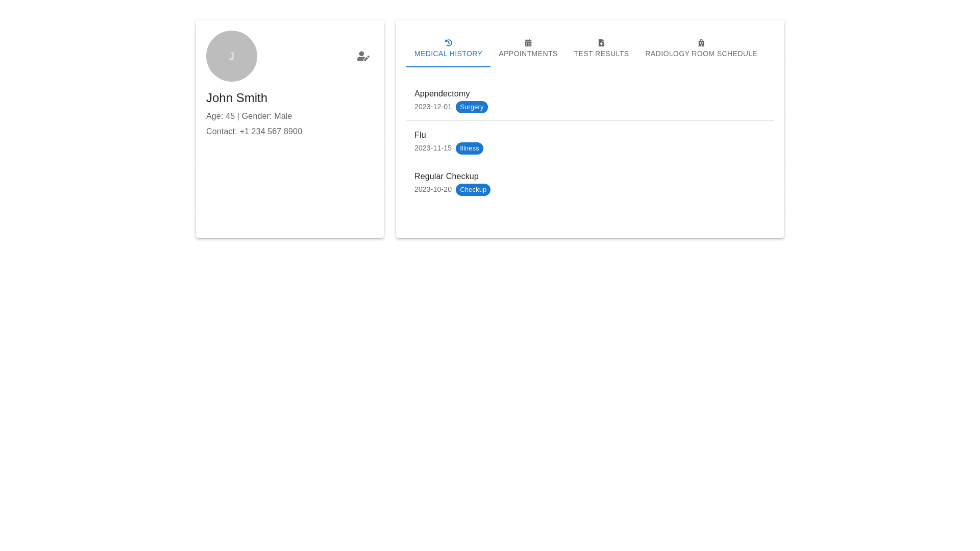Screen dimensions: 980x551
Task: Click the date 2023-12-01
Action: (433, 107)
